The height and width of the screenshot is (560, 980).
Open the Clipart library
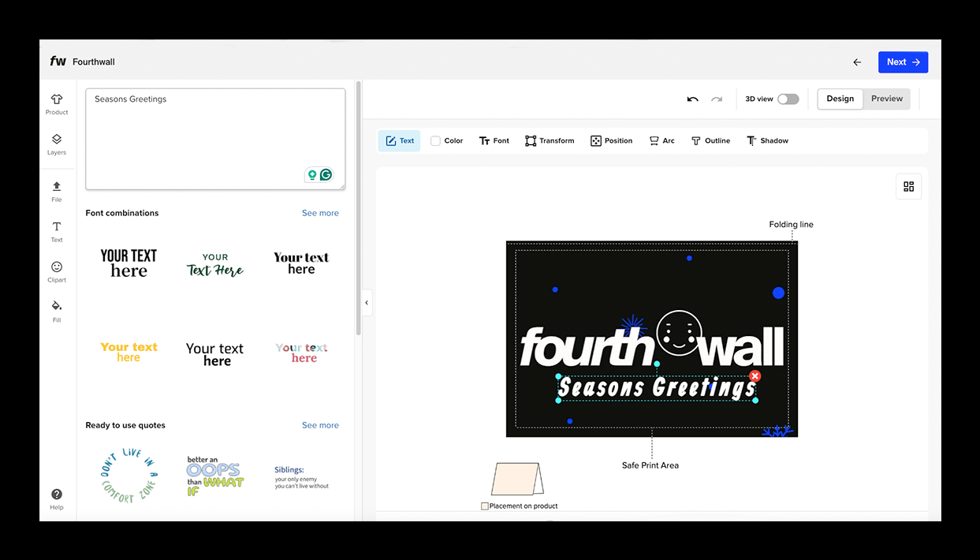tap(57, 271)
